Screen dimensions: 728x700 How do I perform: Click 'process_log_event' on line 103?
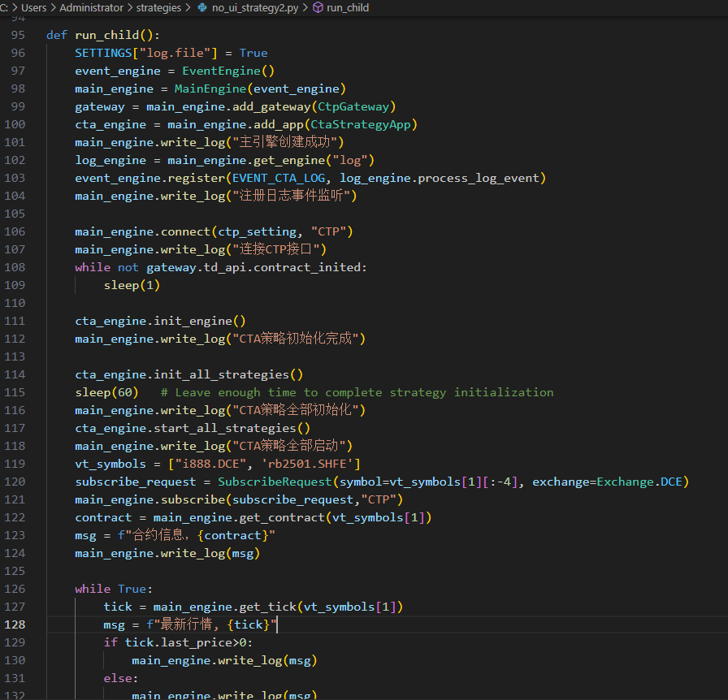pos(479,179)
